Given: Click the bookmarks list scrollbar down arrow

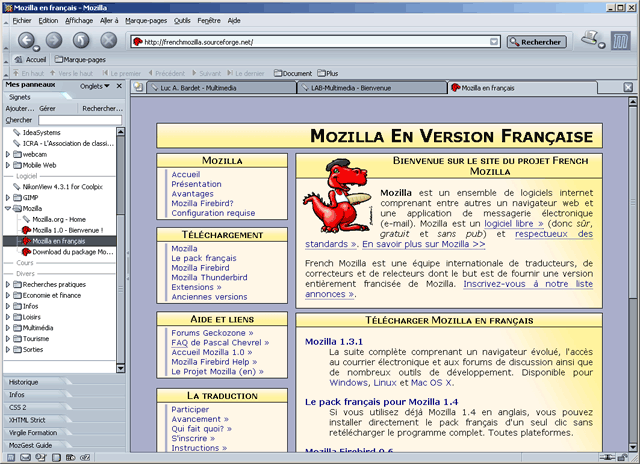Looking at the screenshot, I should tap(120, 368).
